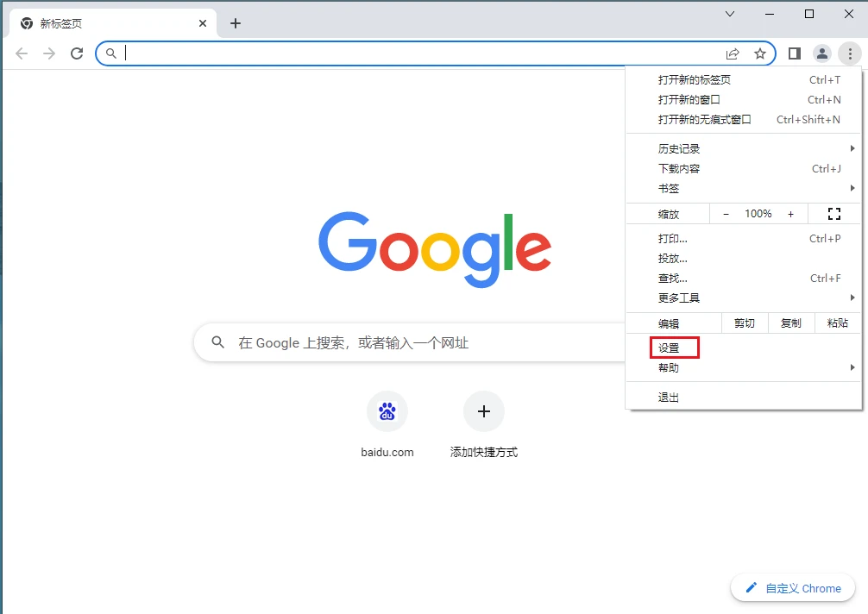Click the share page icon in address bar
Screen dimensions: 868x614
(x=733, y=53)
